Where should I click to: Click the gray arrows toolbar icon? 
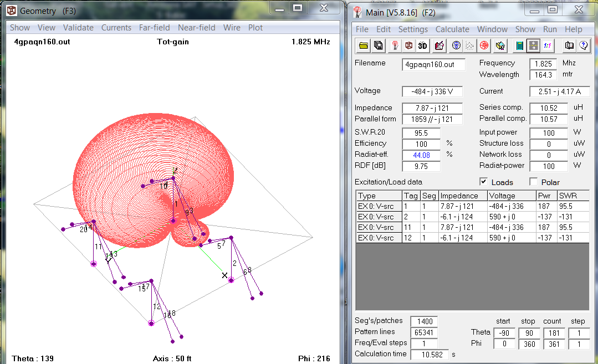click(533, 46)
